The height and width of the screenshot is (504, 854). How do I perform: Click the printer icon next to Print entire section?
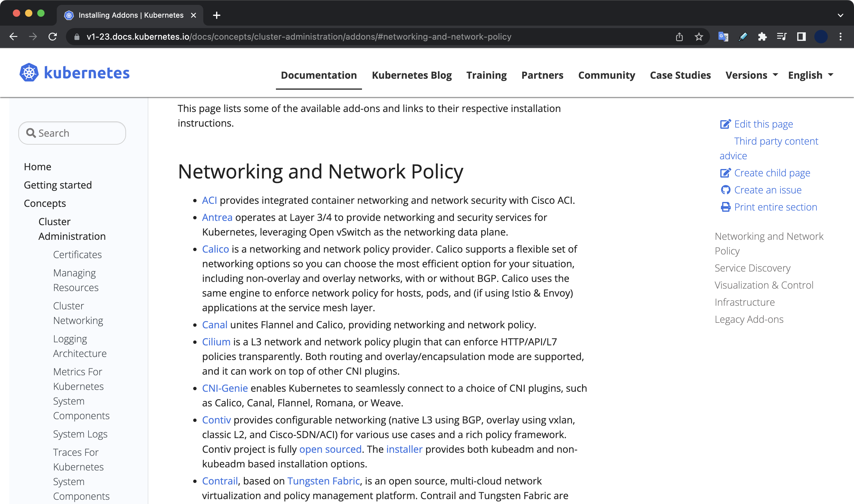pos(726,207)
